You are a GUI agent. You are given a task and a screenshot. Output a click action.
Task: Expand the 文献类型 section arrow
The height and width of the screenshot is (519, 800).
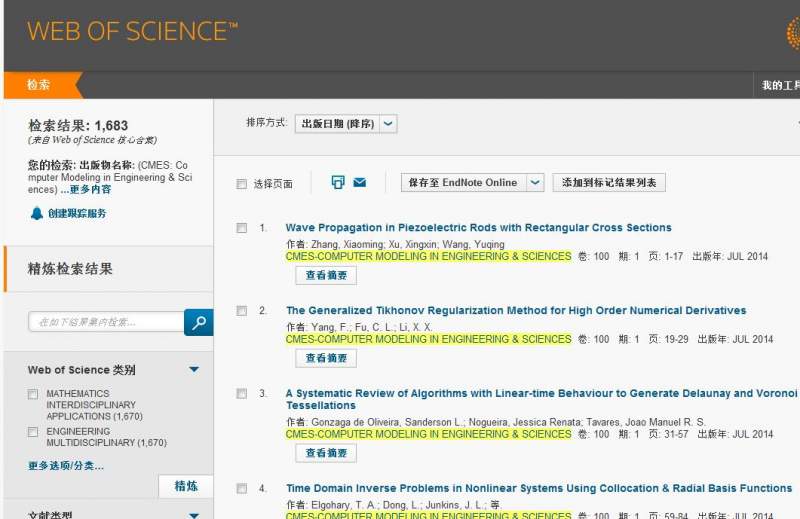tap(194, 515)
